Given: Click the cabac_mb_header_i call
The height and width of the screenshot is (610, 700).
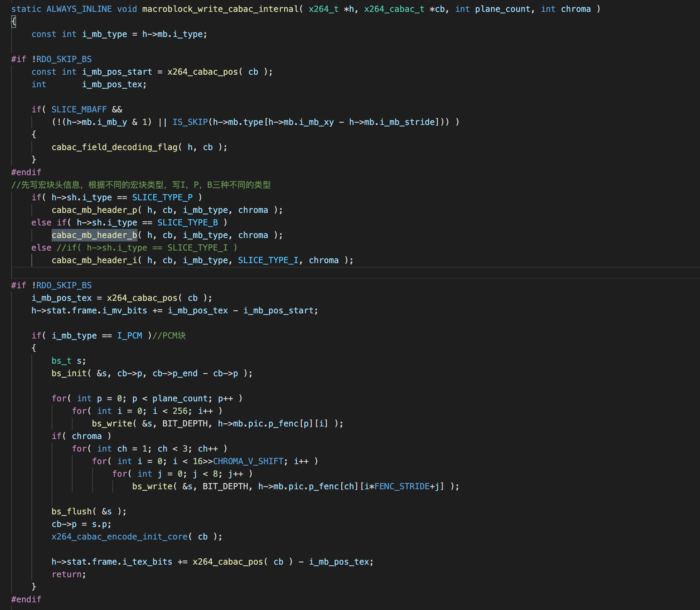Looking at the screenshot, I should point(94,260).
